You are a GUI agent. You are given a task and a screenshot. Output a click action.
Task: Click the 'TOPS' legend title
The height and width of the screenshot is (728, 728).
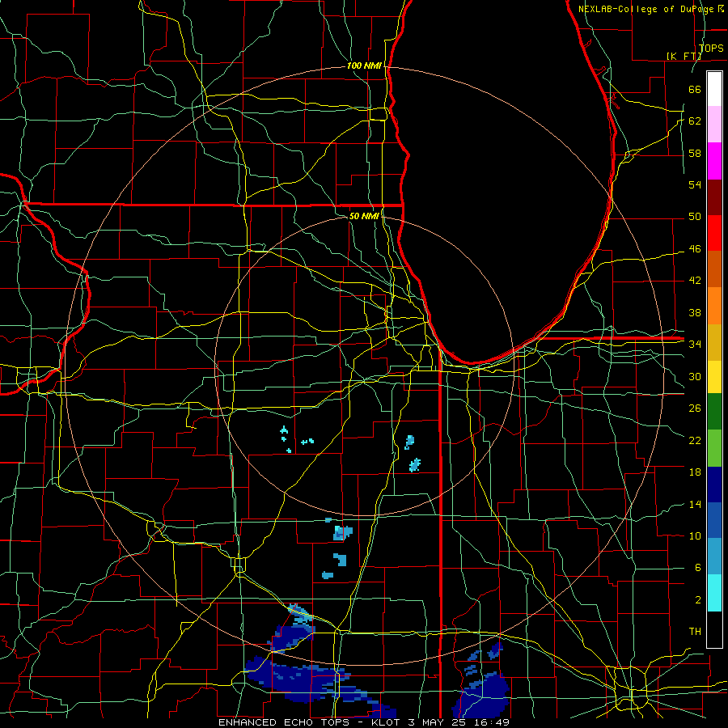[x=711, y=48]
